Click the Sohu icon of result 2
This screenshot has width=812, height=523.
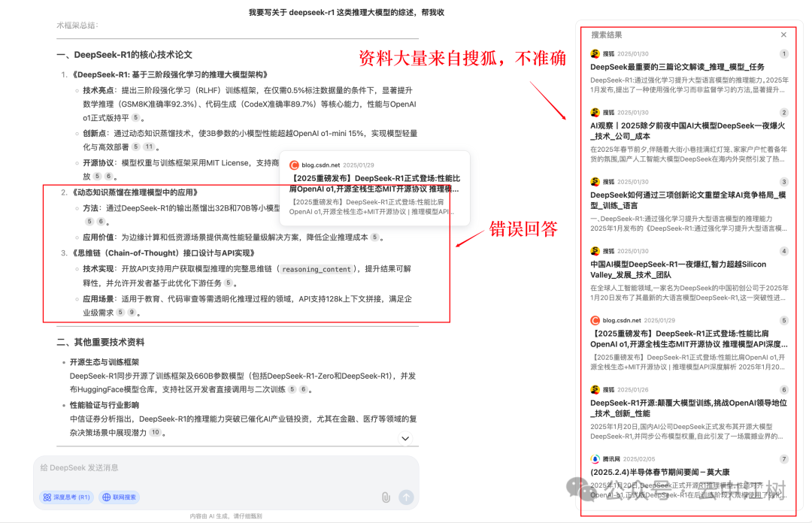click(x=595, y=113)
